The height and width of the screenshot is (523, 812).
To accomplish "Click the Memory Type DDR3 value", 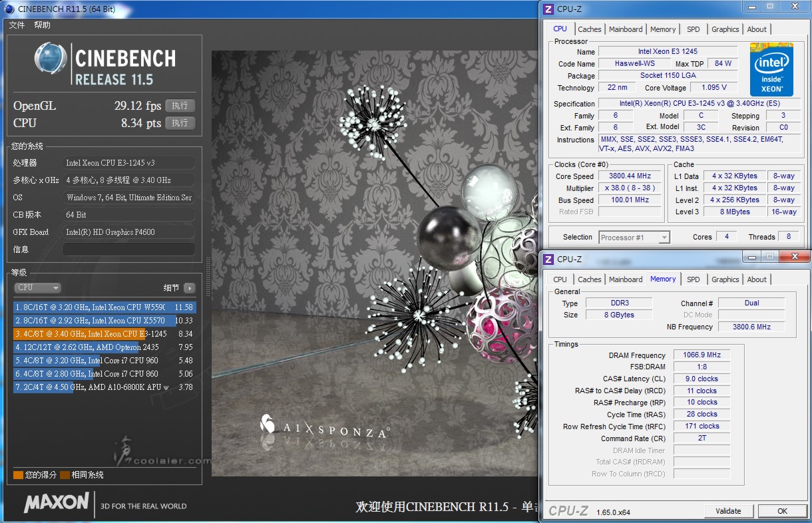I will [619, 303].
